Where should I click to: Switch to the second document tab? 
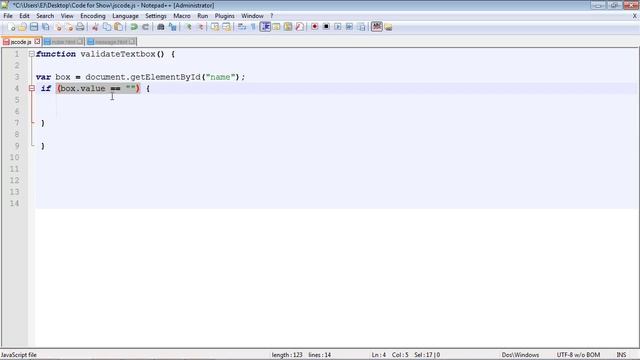(x=63, y=42)
